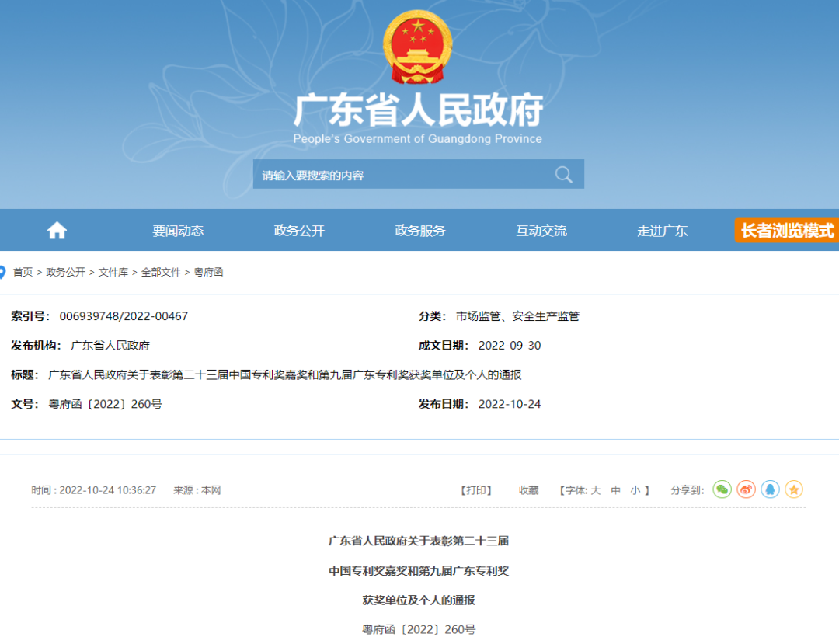Click the national emblem logo
The height and width of the screenshot is (644, 839).
tap(418, 47)
